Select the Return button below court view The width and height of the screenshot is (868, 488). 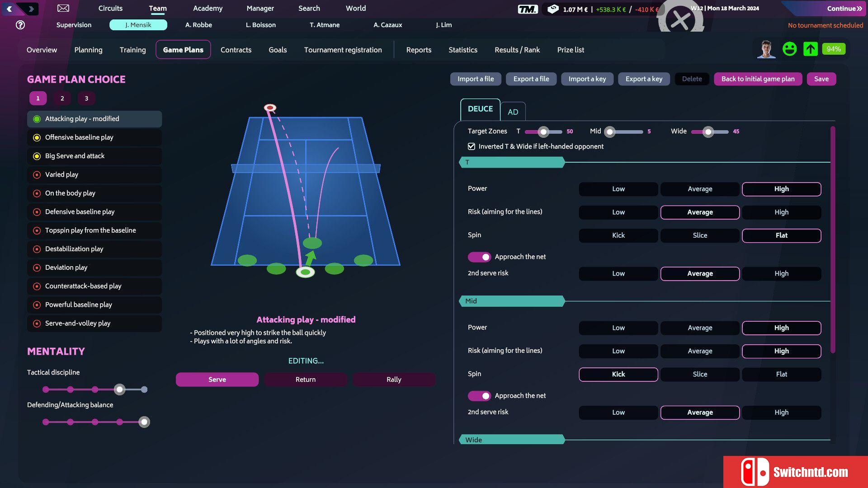pyautogui.click(x=305, y=379)
